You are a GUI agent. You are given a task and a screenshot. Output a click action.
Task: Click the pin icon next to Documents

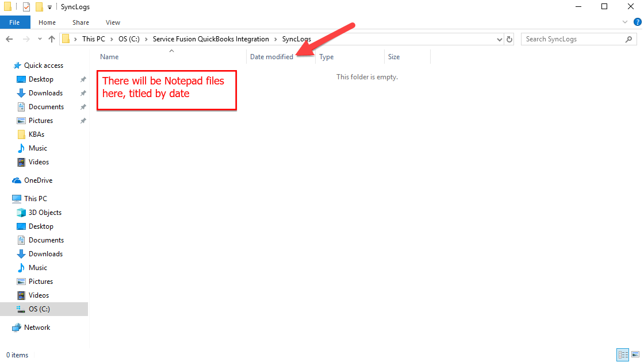coord(83,107)
